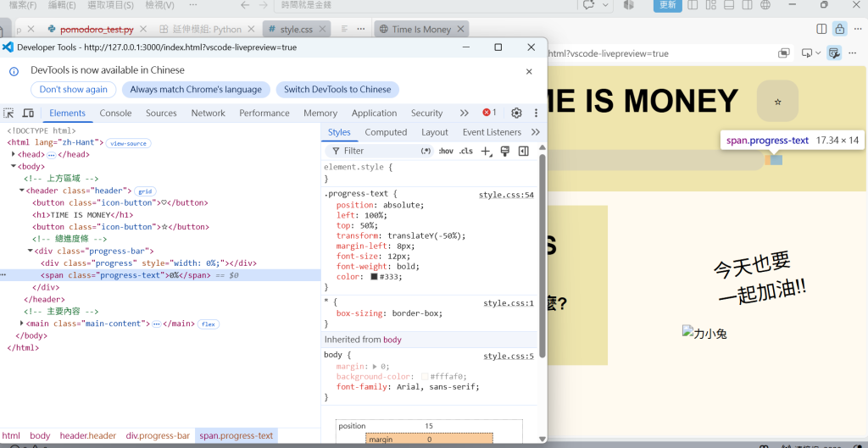This screenshot has width=868, height=448.
Task: Open the Layout sidebar tab
Action: point(435,132)
